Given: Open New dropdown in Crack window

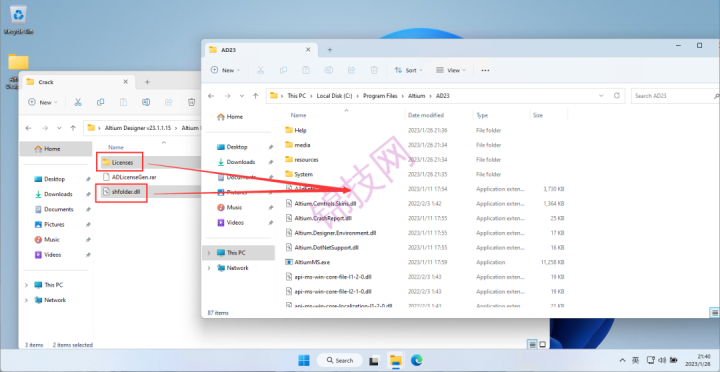Looking at the screenshot, I should (43, 102).
